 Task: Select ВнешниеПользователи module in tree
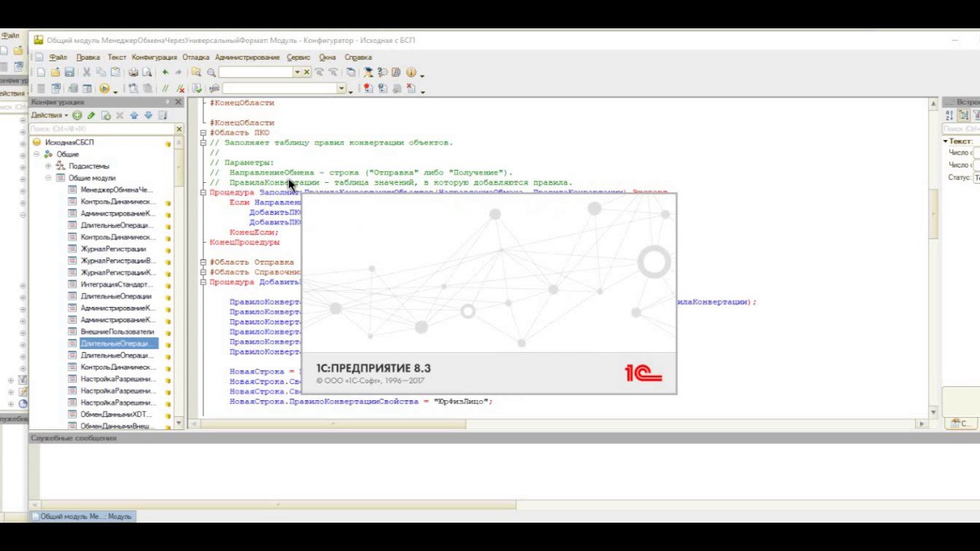click(x=117, y=332)
